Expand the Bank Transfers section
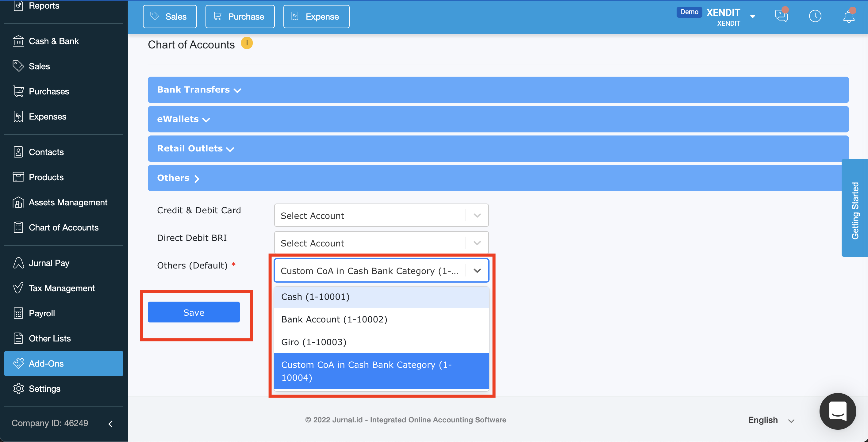This screenshot has height=442, width=868. click(498, 90)
